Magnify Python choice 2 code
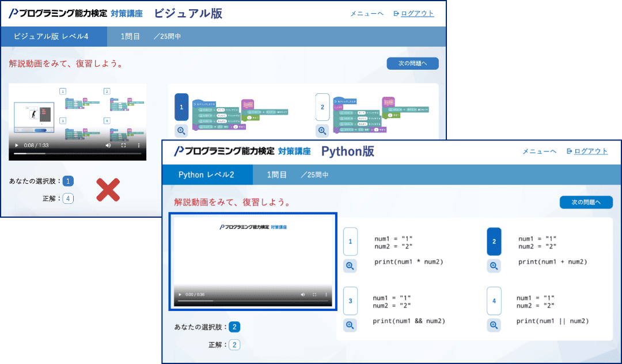Image resolution: width=622 pixels, height=364 pixels. click(494, 266)
